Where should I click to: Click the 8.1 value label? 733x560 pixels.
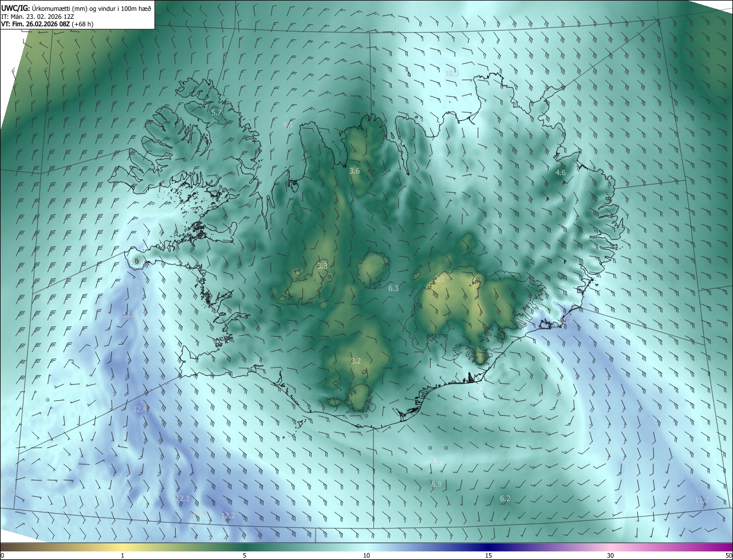(x=288, y=124)
